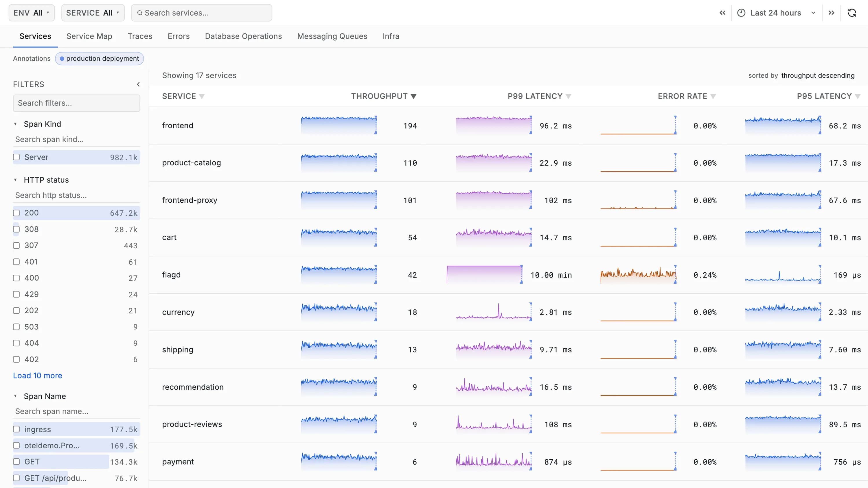The width and height of the screenshot is (868, 488).
Task: Click the Search http status field
Action: 76,195
